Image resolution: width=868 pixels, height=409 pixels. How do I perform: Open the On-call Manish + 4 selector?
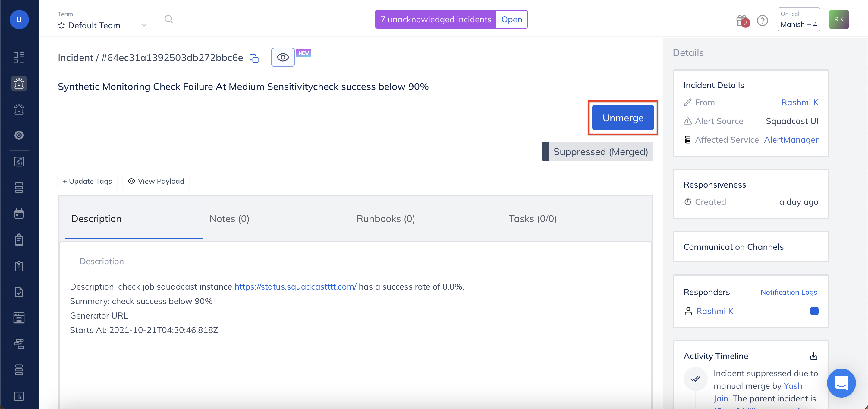click(x=799, y=19)
